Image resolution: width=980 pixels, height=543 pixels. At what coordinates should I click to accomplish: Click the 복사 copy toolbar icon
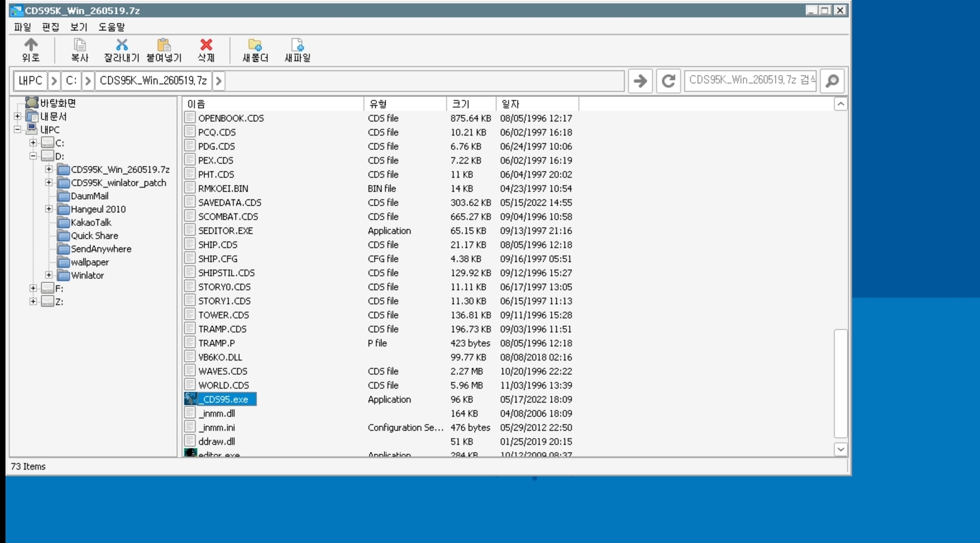(79, 45)
